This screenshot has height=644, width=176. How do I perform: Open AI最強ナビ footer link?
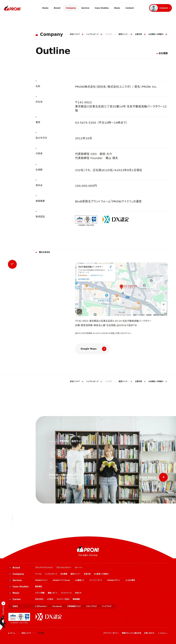click(x=80, y=580)
